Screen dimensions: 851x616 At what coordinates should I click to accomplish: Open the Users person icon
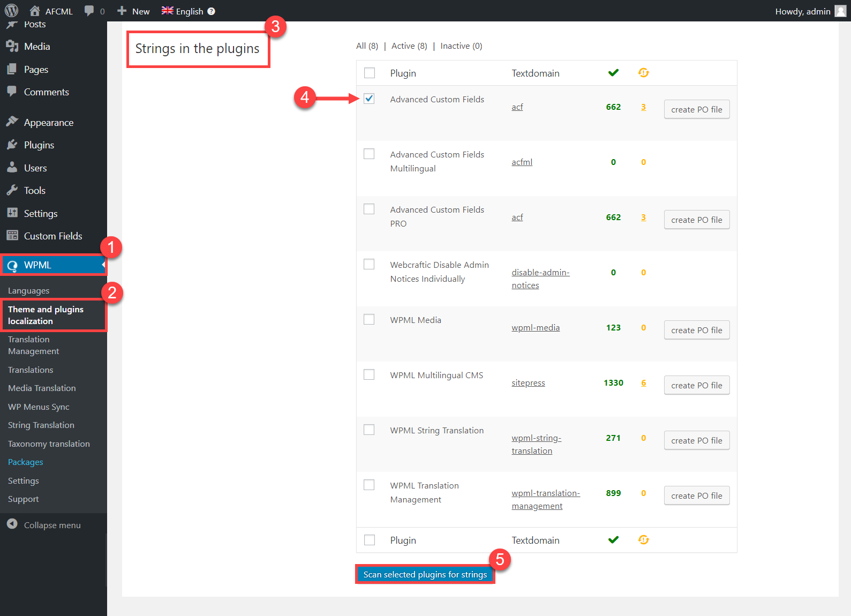pos(12,168)
